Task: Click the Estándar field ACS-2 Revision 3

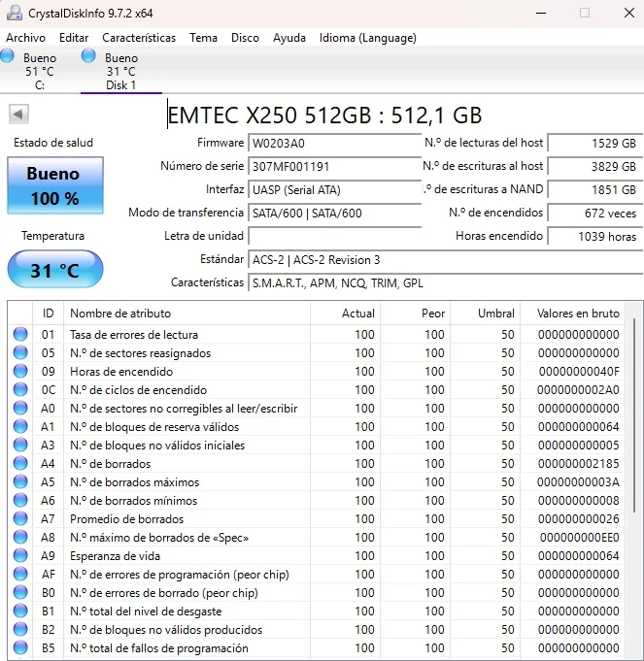Action: pos(446,260)
